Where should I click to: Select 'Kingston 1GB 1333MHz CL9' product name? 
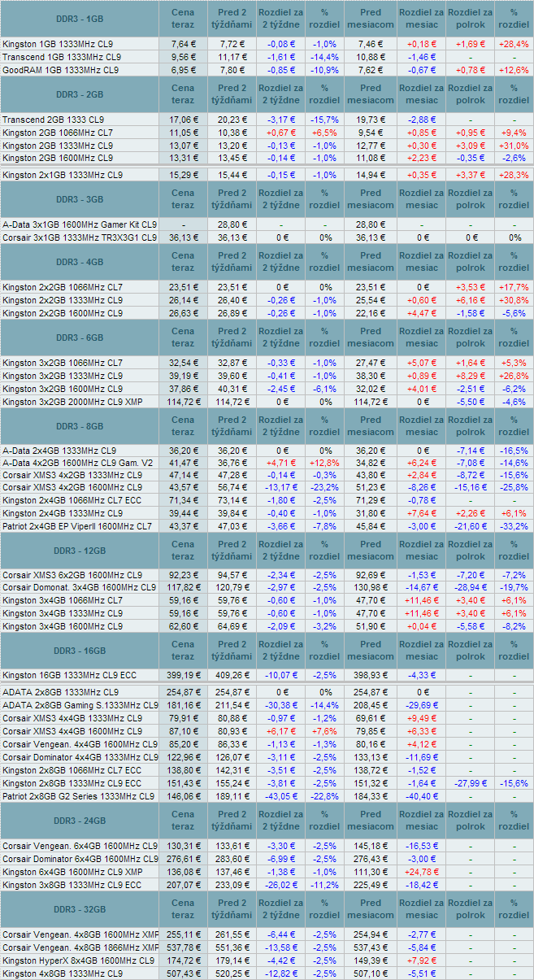[x=58, y=43]
